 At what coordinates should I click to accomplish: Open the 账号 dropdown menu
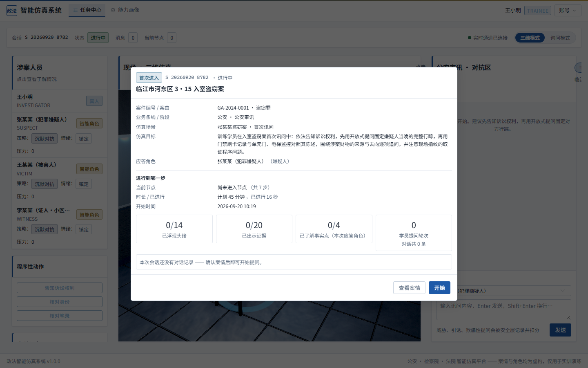(x=568, y=11)
